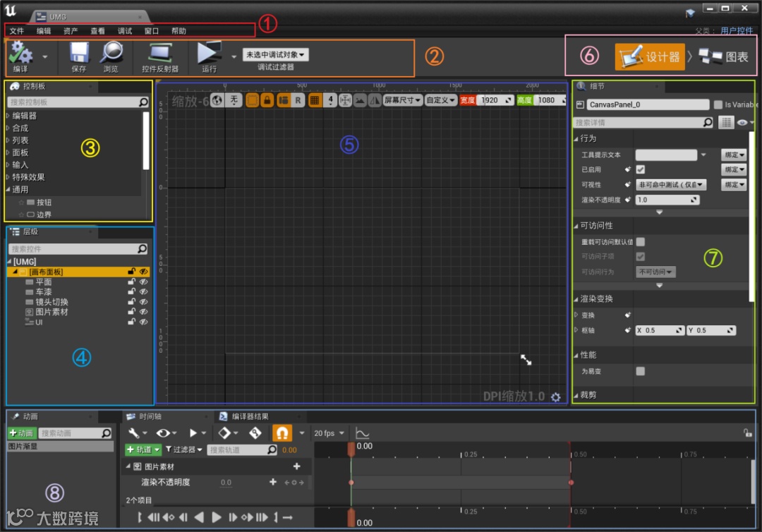The width and height of the screenshot is (762, 532).
Task: Open the 未选中调试对象 debug object dropdown
Action: pyautogui.click(x=275, y=54)
